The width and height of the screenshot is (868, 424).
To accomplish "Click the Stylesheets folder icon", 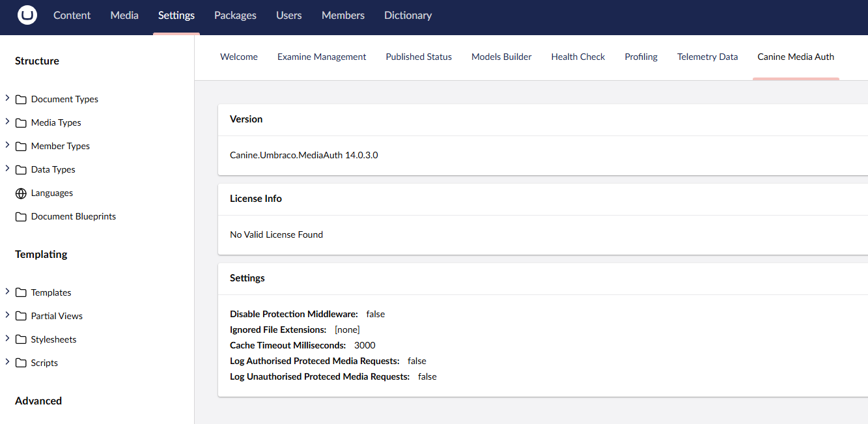I will pyautogui.click(x=21, y=340).
